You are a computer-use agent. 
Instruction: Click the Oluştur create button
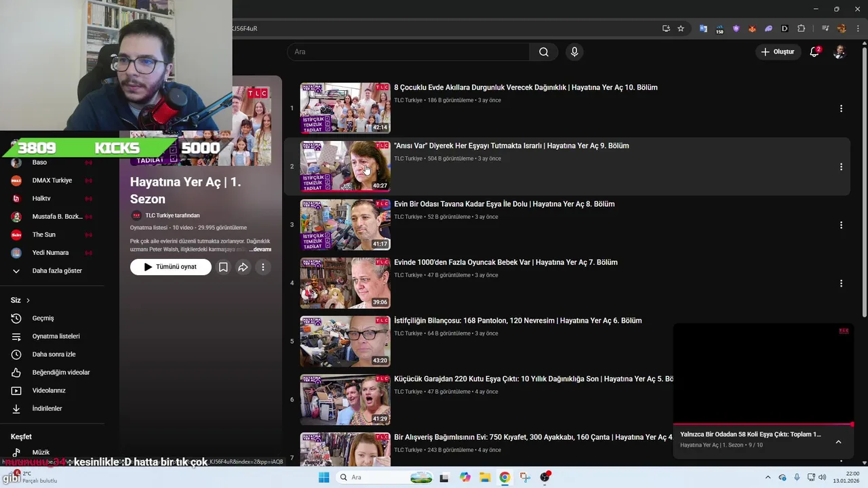[778, 52]
